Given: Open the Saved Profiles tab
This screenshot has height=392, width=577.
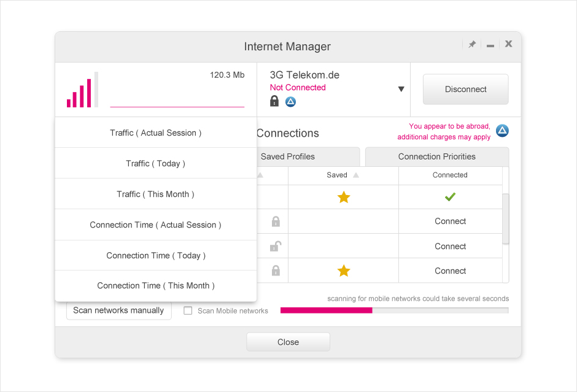Looking at the screenshot, I should (x=288, y=156).
